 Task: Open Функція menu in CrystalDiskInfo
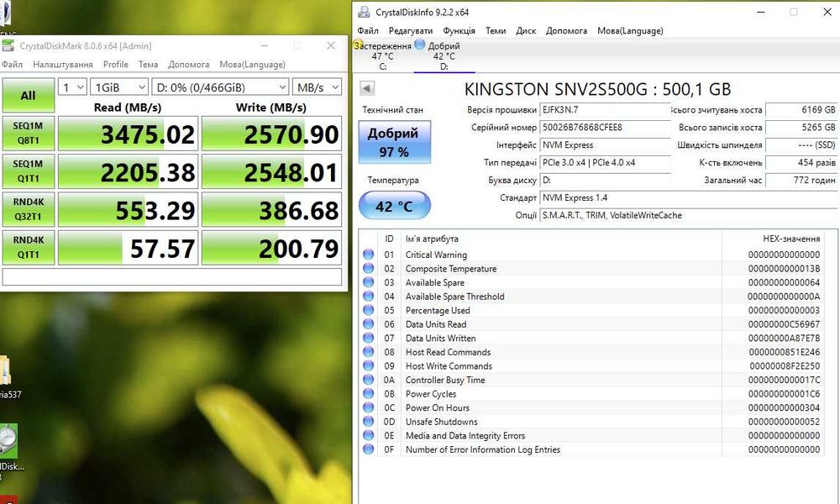pyautogui.click(x=459, y=30)
